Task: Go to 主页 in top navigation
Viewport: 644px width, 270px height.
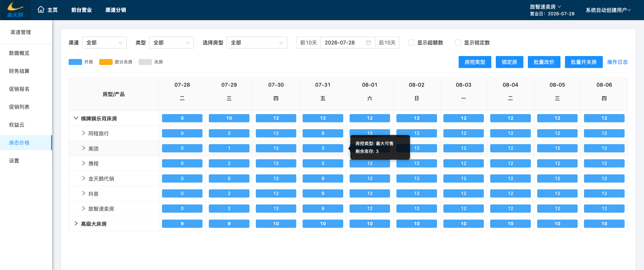Action: [x=53, y=10]
